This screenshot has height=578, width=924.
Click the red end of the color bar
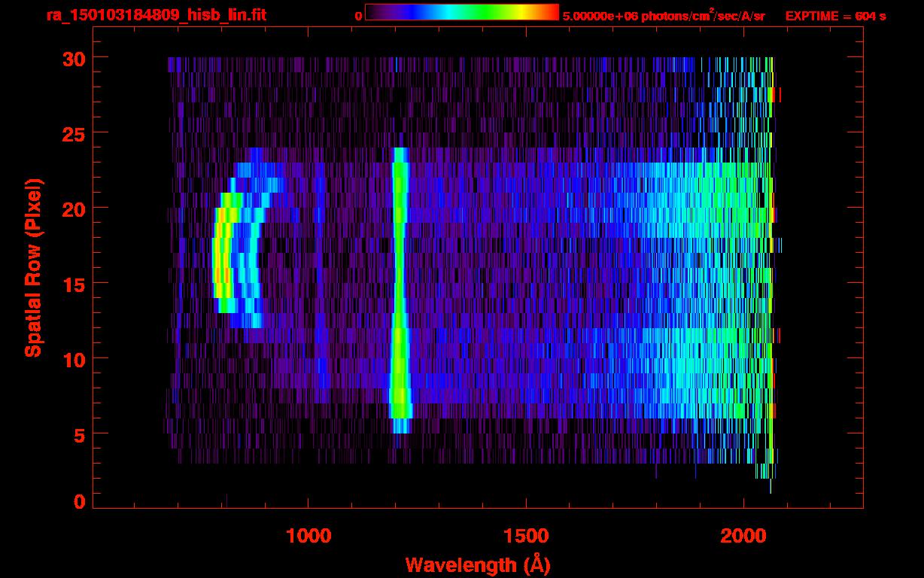click(x=552, y=13)
